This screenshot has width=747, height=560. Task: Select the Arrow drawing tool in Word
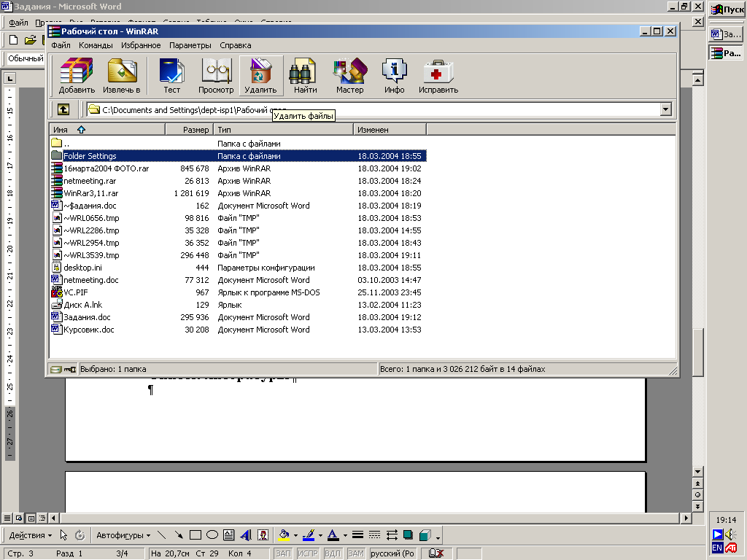179,535
